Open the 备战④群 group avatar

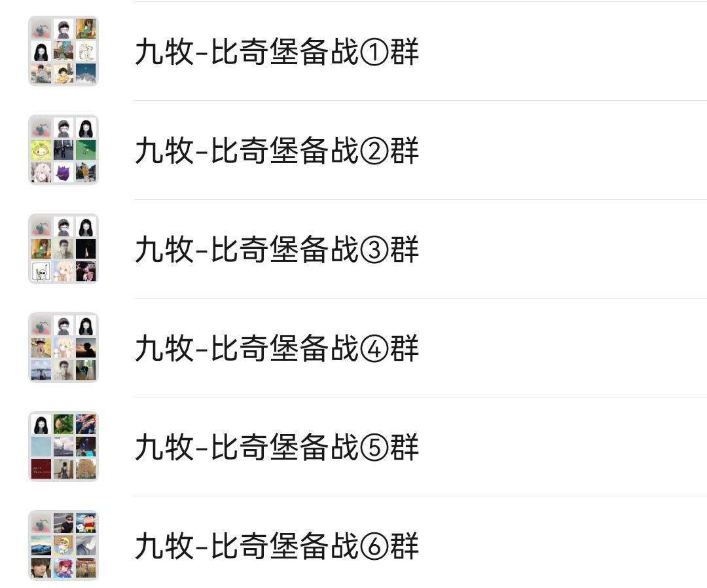point(63,348)
